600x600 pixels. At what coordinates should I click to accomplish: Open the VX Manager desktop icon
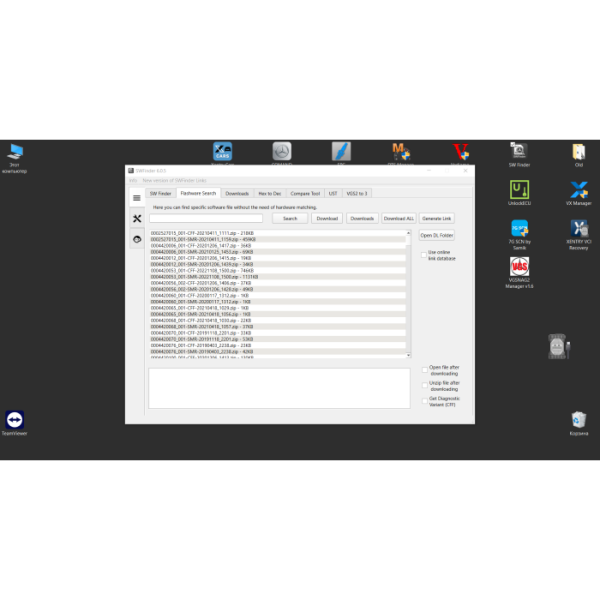tap(578, 191)
